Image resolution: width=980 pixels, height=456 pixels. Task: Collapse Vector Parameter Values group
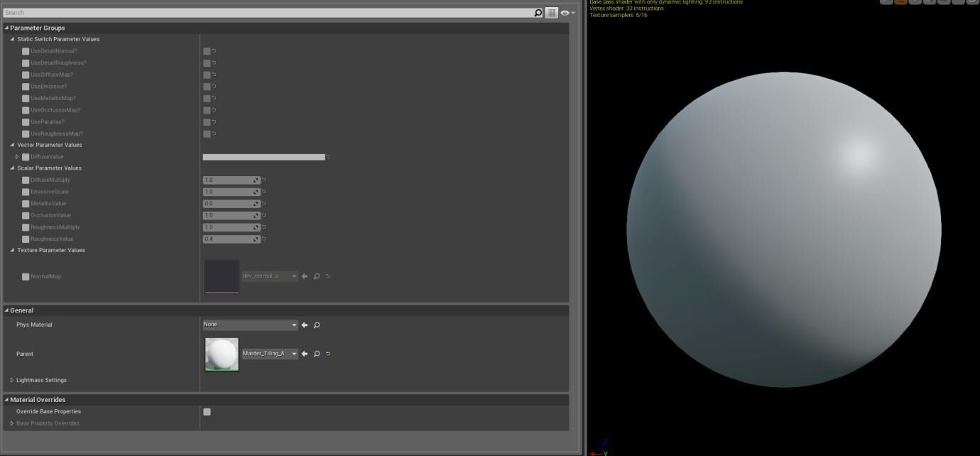12,145
